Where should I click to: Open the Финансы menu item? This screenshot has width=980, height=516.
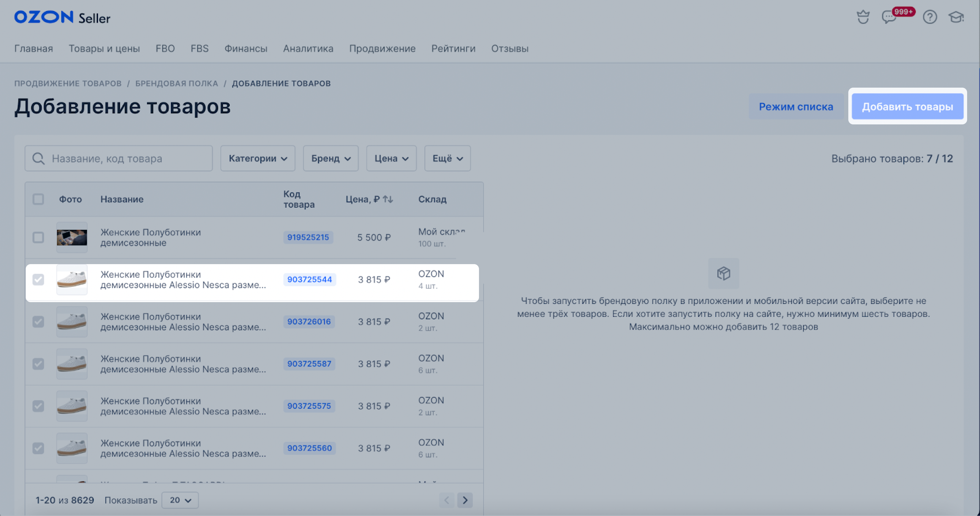(246, 49)
